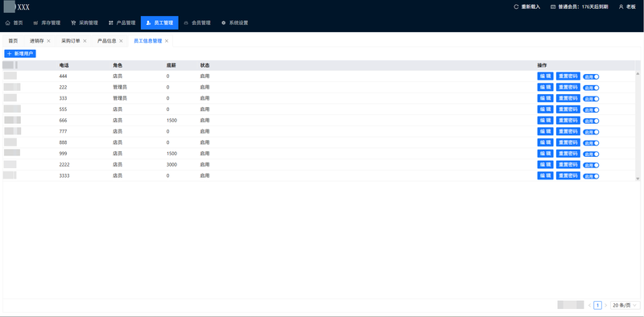
Task: Open the 采购管理 menu
Action: 85,23
